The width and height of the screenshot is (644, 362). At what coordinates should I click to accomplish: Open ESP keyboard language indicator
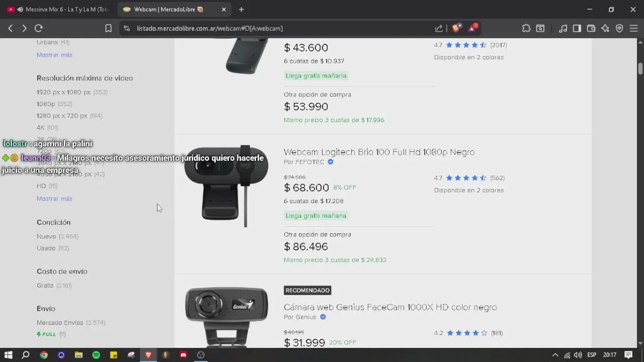coord(592,355)
